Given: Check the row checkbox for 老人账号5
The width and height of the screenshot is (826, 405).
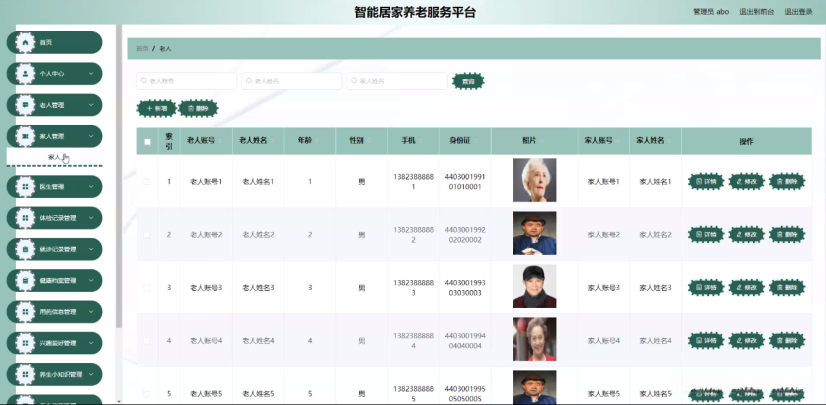Looking at the screenshot, I should [x=146, y=393].
